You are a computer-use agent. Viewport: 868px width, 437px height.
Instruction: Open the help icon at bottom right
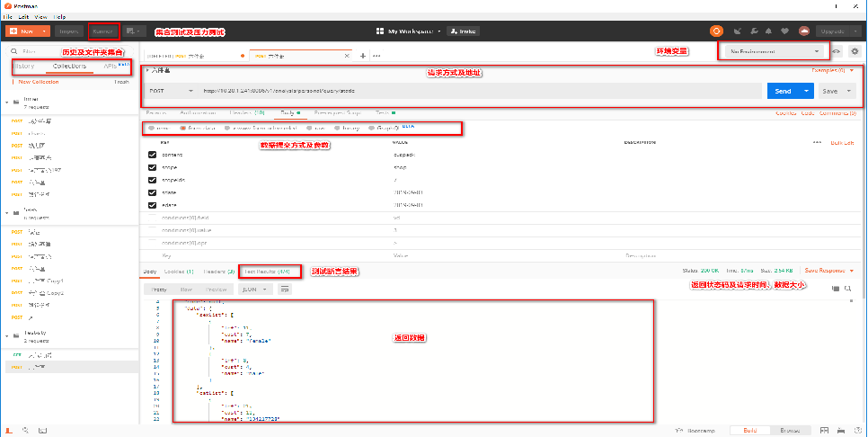[x=857, y=431]
